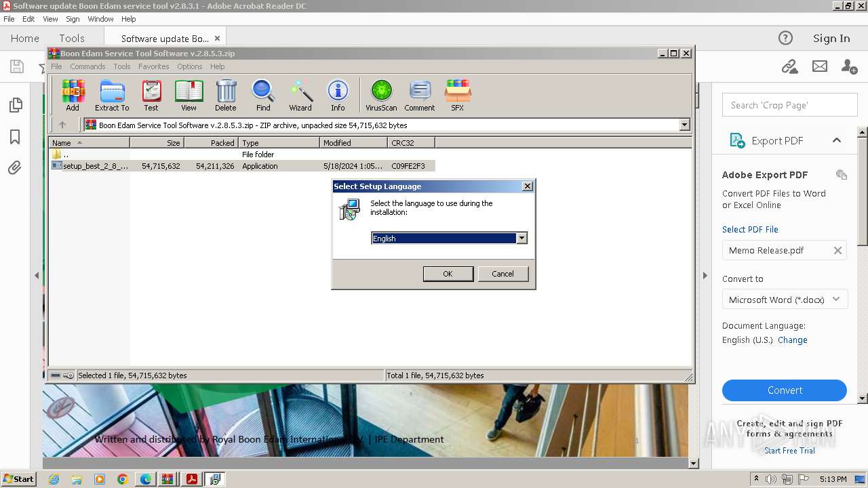The image size is (868, 488).
Task: Click the Extract To toolbar icon
Action: (112, 95)
